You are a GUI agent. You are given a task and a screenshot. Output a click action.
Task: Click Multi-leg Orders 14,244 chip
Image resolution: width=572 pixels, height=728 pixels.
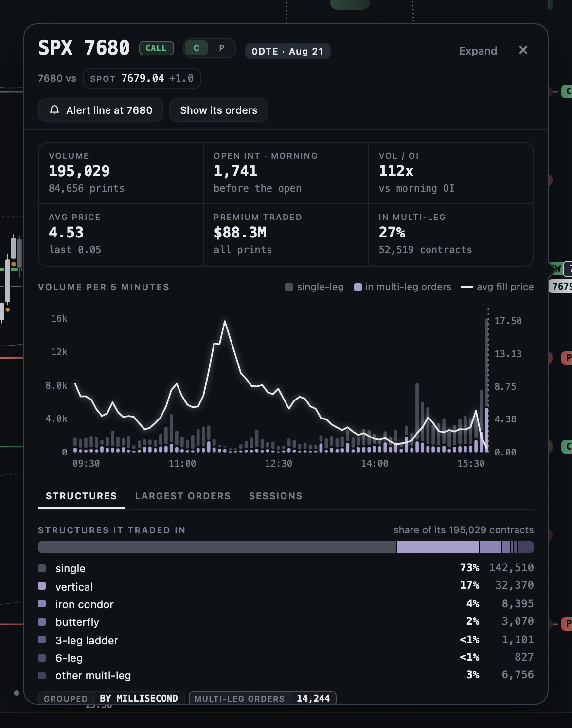point(263,698)
